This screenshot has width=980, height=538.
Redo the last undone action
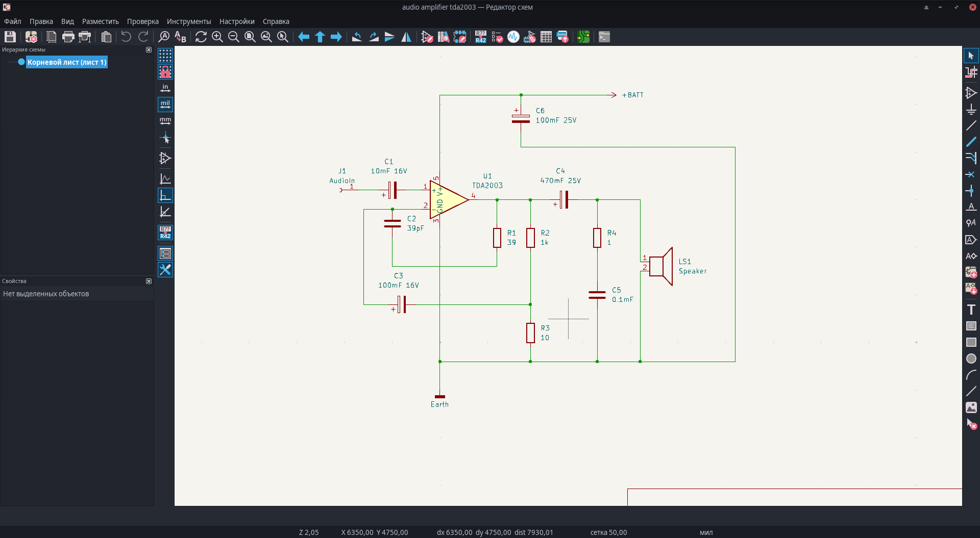click(143, 37)
